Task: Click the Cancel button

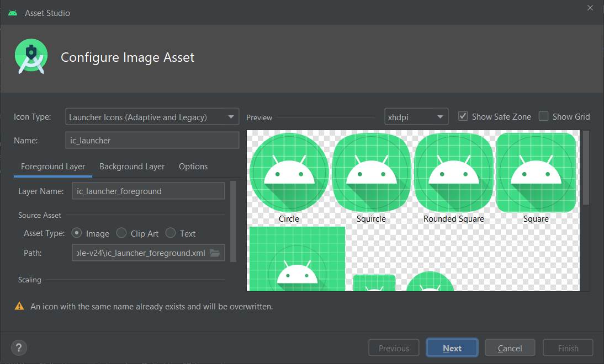Action: click(510, 348)
